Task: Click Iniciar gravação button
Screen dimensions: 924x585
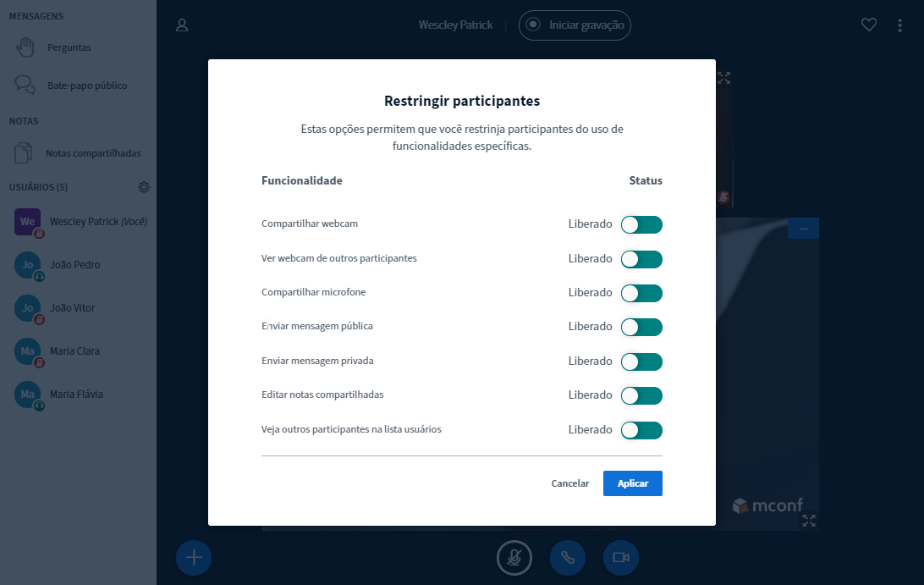Action: point(575,25)
